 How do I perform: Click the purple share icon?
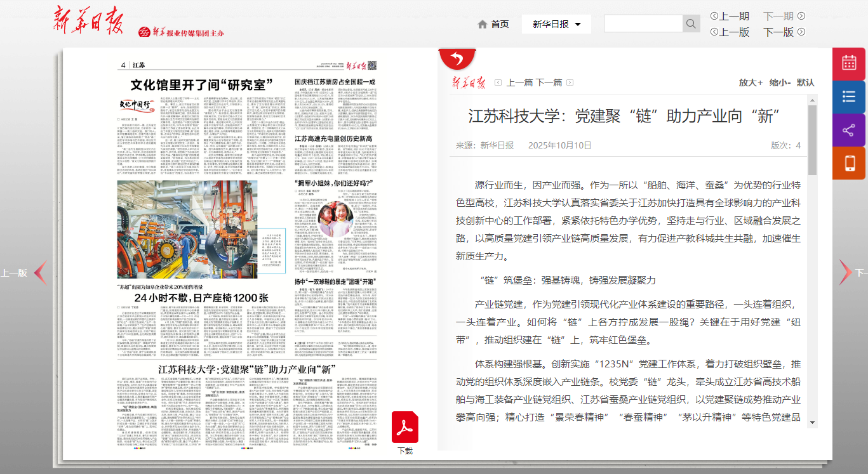click(x=849, y=130)
